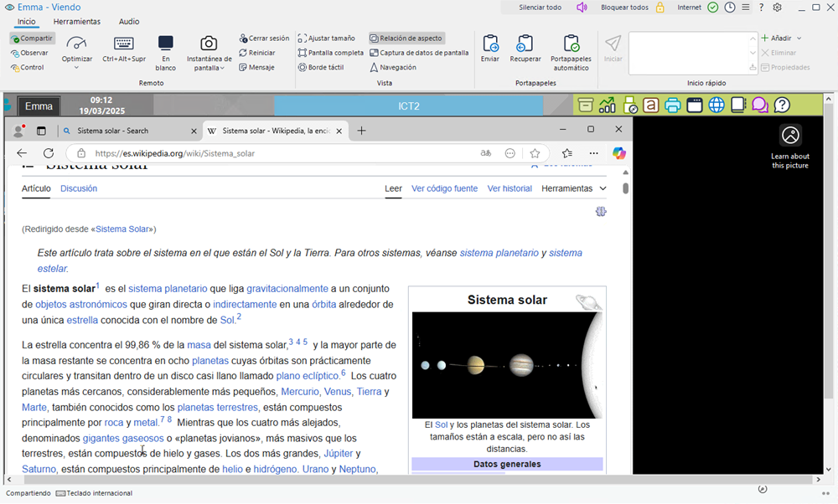Open the Copilot icon in the browser
Screen dimensions: 838x504
[619, 153]
